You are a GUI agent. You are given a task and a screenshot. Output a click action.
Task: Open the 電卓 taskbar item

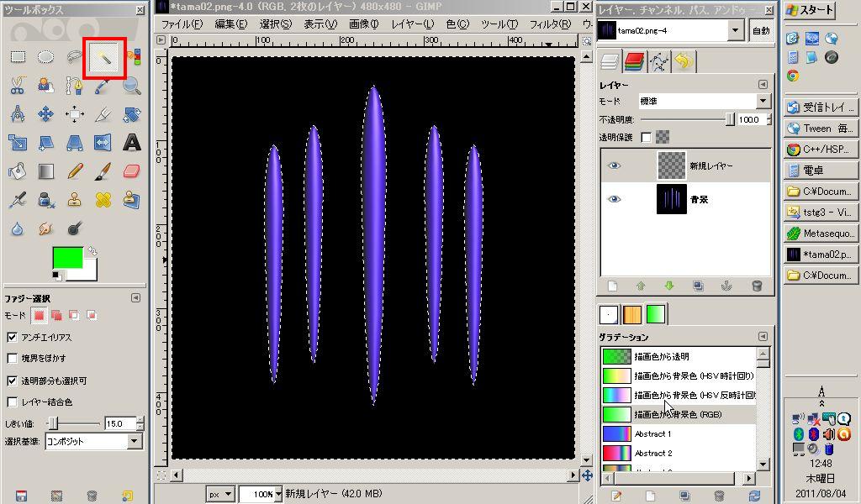[x=821, y=170]
